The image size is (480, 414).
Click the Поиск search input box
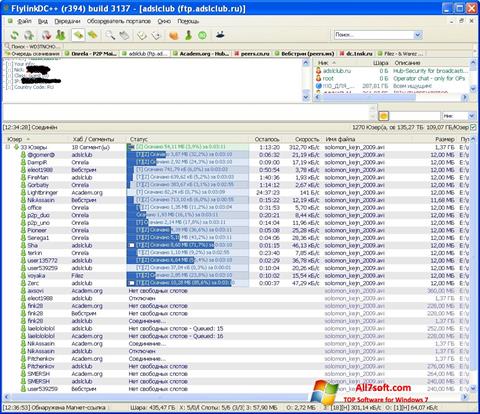click(x=374, y=35)
